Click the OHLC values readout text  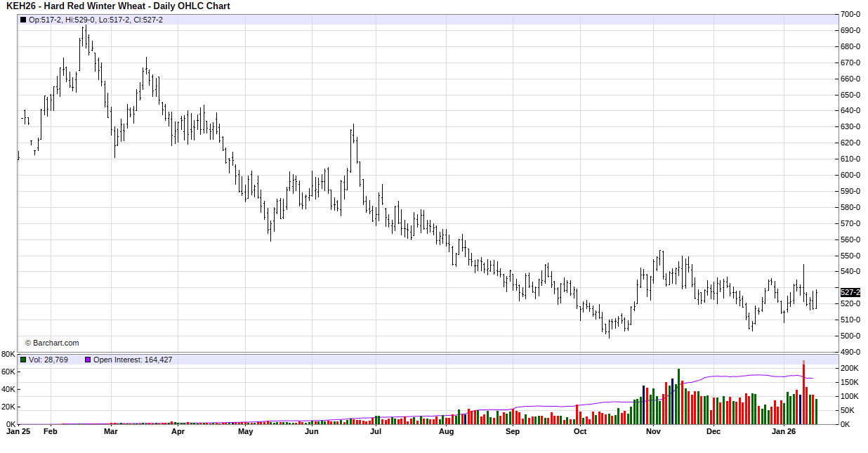click(x=96, y=20)
